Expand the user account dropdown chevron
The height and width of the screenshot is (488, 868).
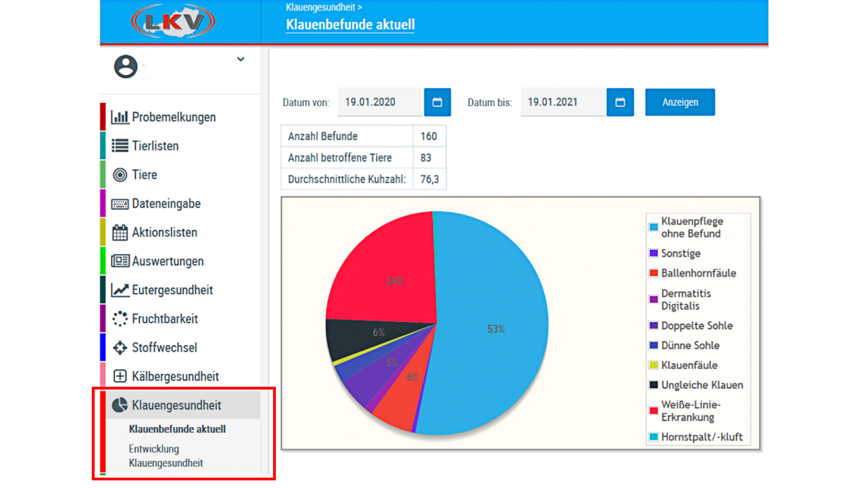241,59
